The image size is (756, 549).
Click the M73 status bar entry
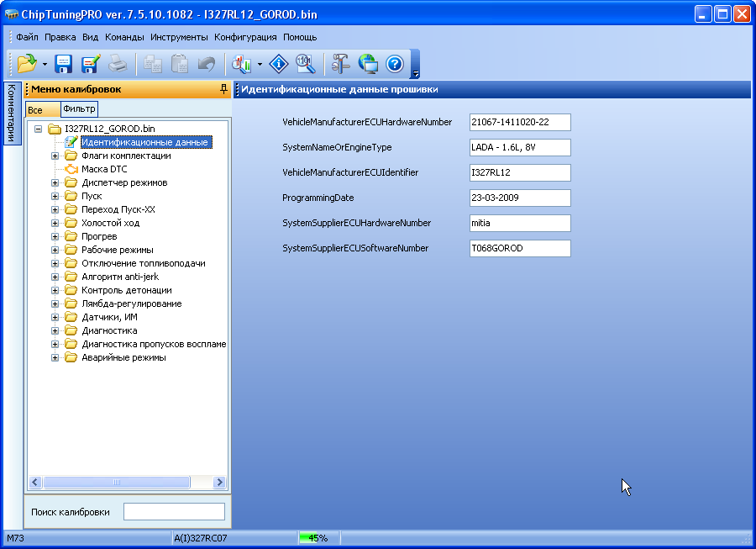coord(87,538)
